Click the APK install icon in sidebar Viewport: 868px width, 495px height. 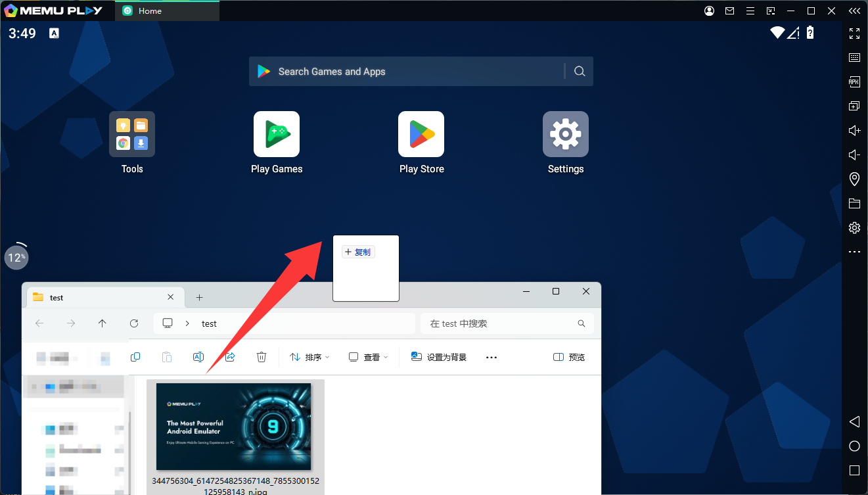coord(854,82)
